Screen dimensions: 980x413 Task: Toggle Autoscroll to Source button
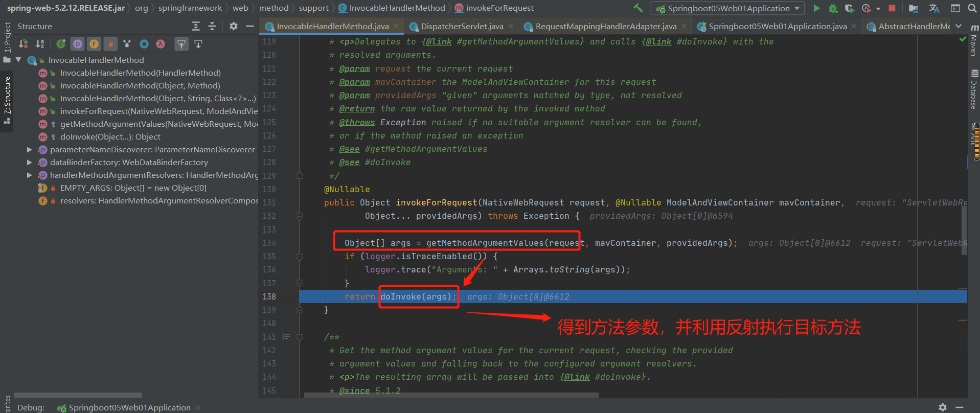tap(181, 44)
